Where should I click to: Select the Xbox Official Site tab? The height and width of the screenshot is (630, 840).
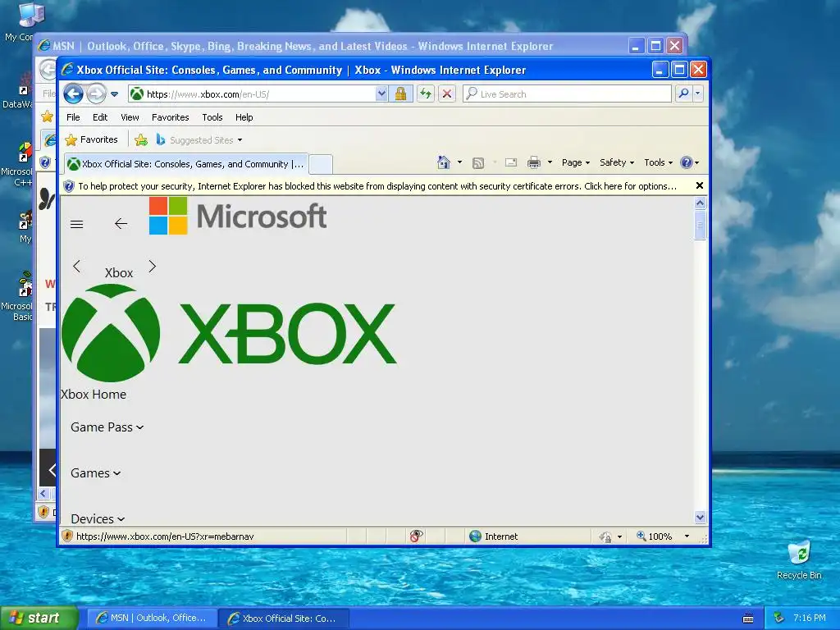[186, 164]
